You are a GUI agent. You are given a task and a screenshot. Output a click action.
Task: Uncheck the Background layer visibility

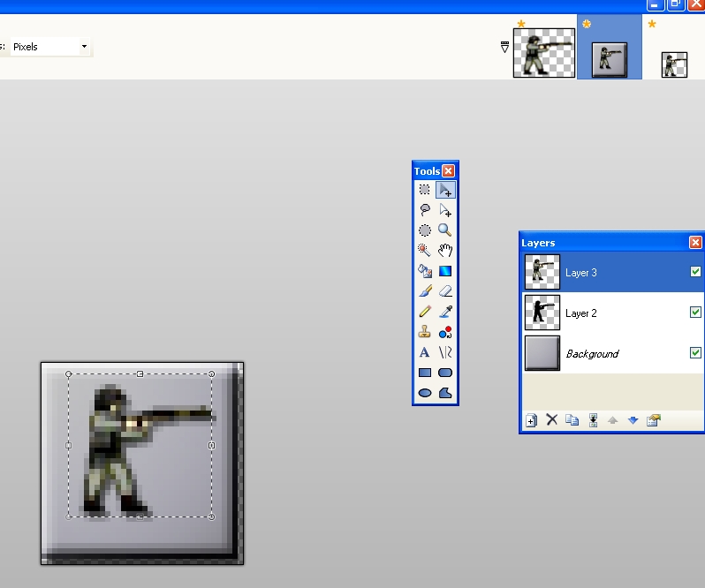pyautogui.click(x=695, y=352)
